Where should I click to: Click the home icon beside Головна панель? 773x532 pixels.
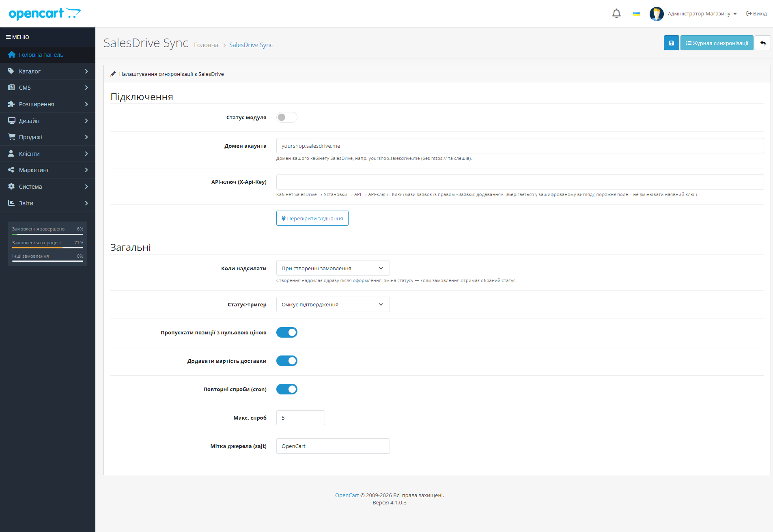[11, 55]
